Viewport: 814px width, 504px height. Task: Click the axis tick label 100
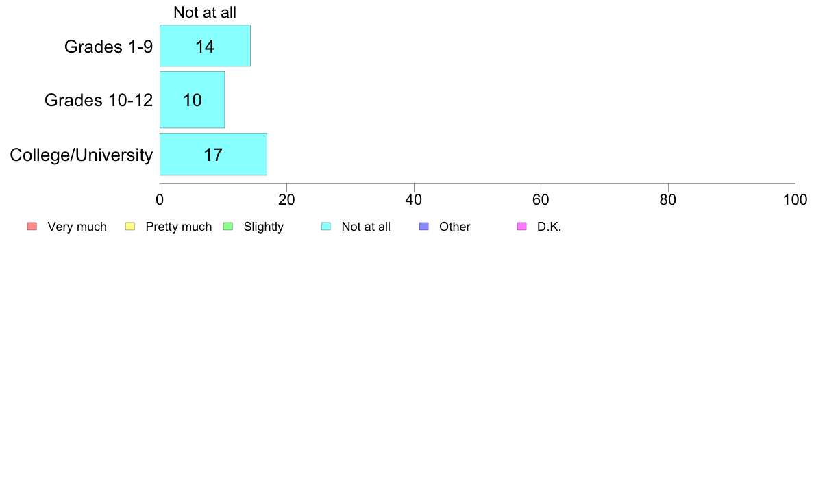point(795,200)
